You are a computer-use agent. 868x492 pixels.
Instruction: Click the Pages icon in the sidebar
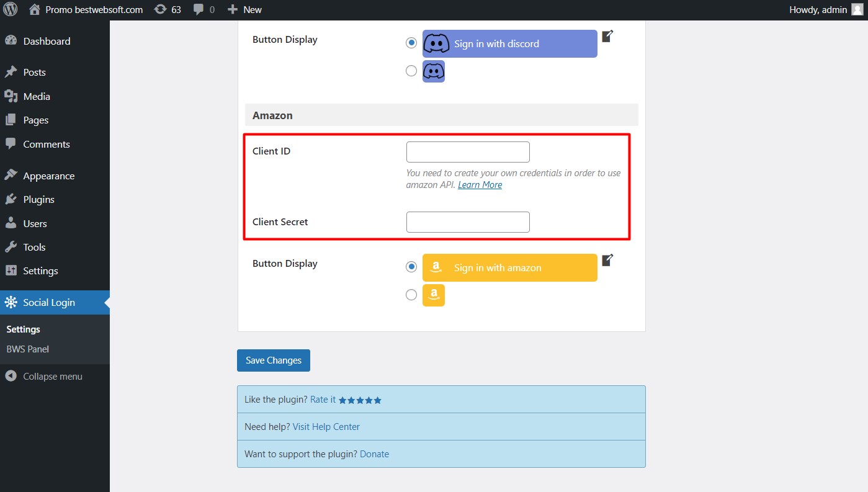11,120
